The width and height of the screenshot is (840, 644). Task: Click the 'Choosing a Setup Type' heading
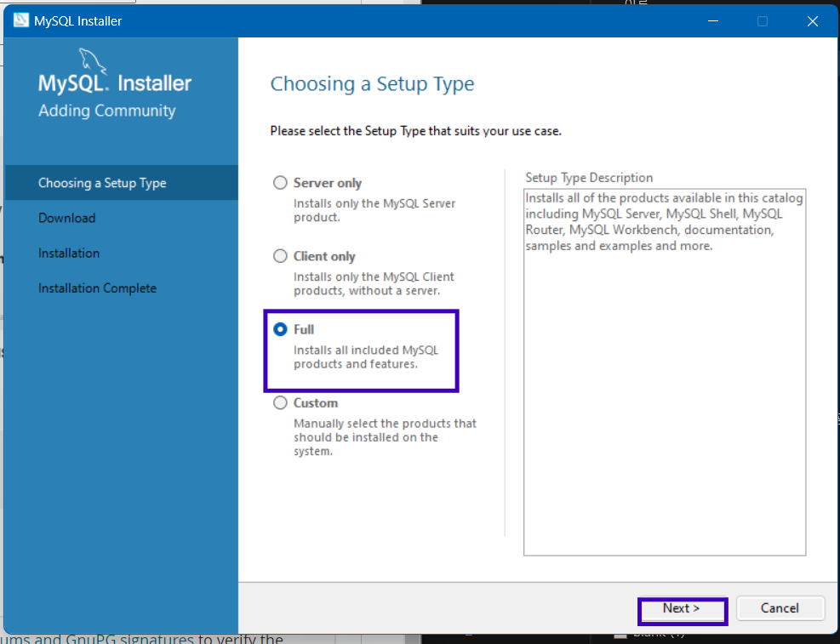pos(372,84)
